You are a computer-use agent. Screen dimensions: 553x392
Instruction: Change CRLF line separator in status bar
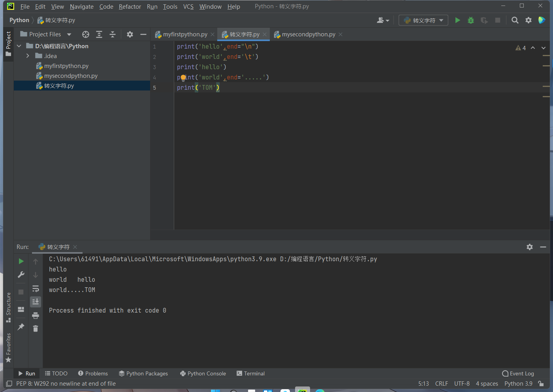pyautogui.click(x=442, y=384)
